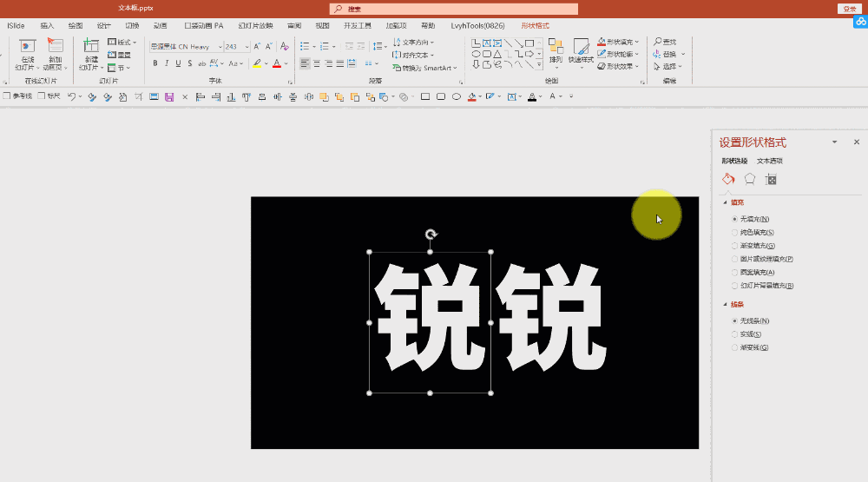The width and height of the screenshot is (868, 482).
Task: Enable the 参考线 guides checkbox
Action: (x=7, y=96)
